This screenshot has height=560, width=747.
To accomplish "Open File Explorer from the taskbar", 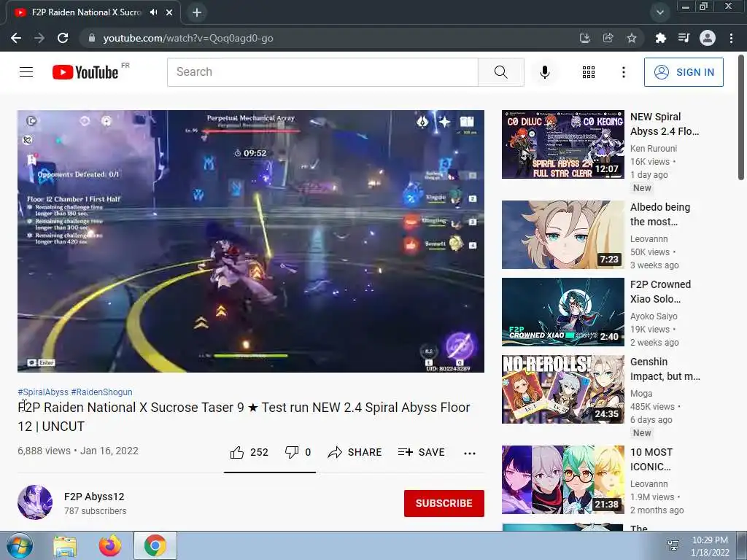I will coord(65,545).
